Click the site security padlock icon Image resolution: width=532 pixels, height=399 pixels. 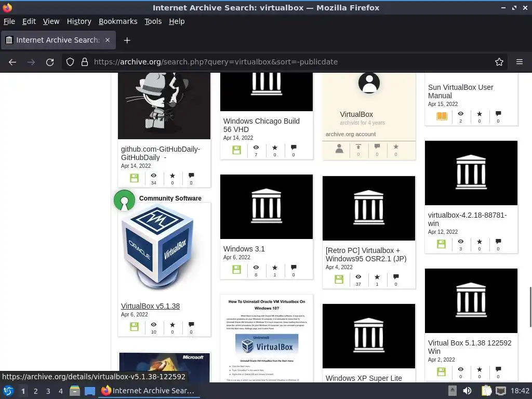[85, 62]
